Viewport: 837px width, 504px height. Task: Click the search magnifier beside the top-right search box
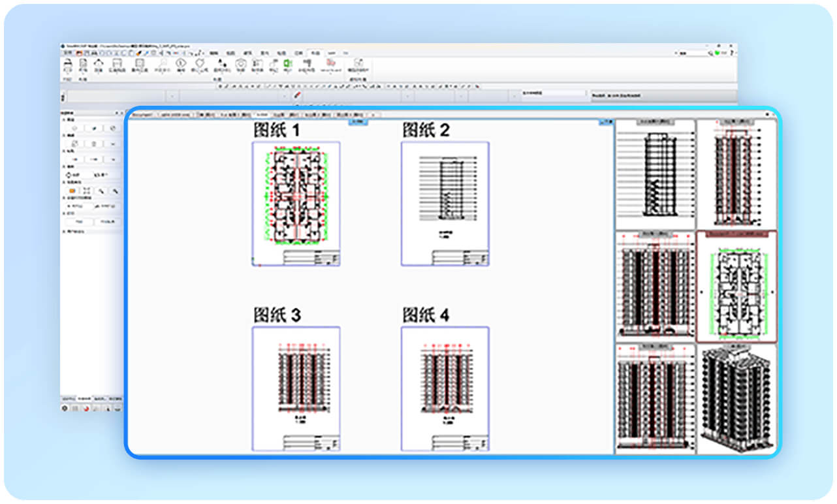pos(710,53)
